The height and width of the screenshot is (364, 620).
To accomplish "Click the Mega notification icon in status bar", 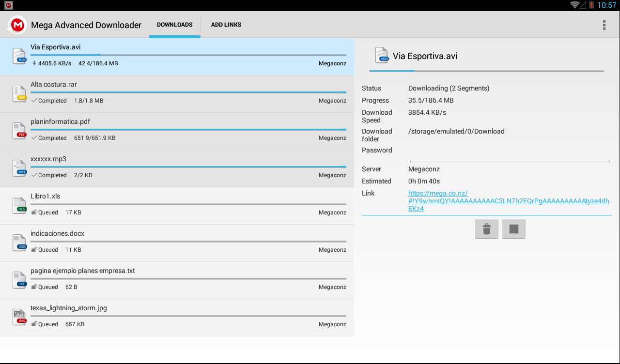I will tap(9, 5).
